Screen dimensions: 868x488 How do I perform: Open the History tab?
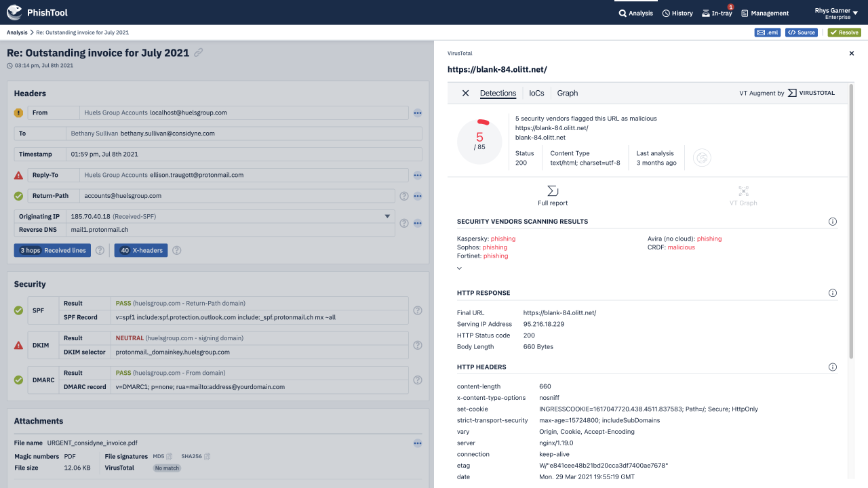click(x=677, y=13)
